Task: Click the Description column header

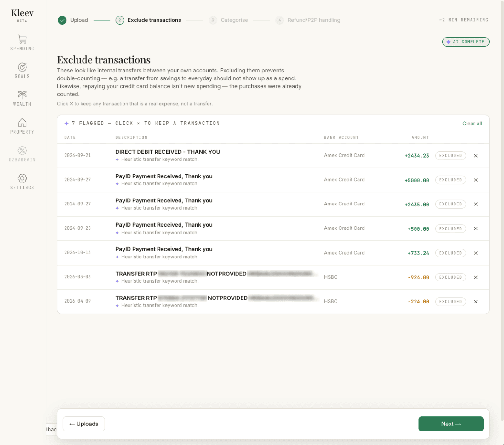Action: tap(131, 138)
